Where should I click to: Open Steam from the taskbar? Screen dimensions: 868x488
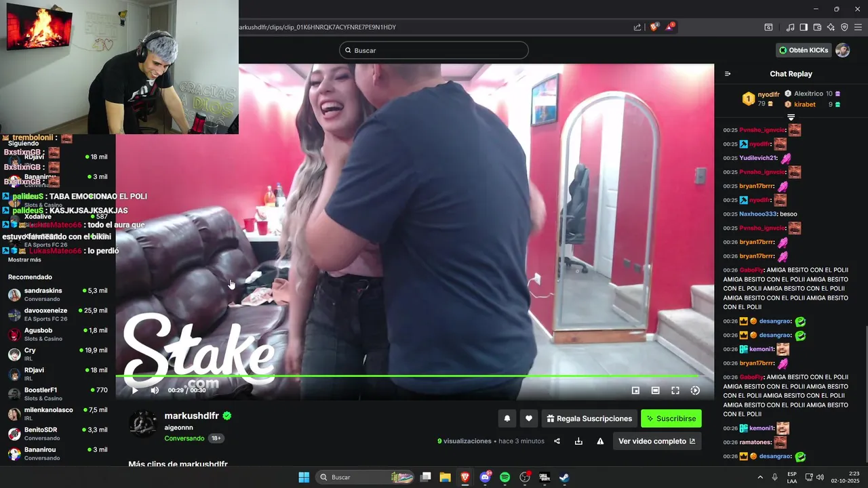[564, 477]
